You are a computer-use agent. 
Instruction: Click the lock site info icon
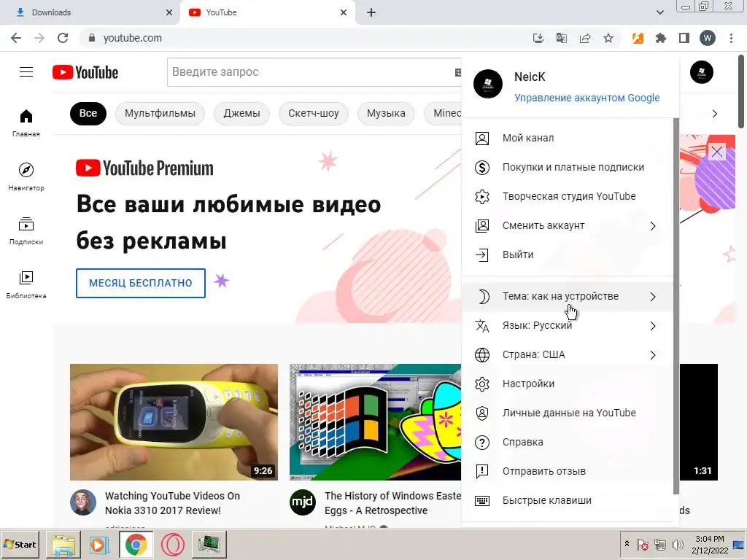92,38
